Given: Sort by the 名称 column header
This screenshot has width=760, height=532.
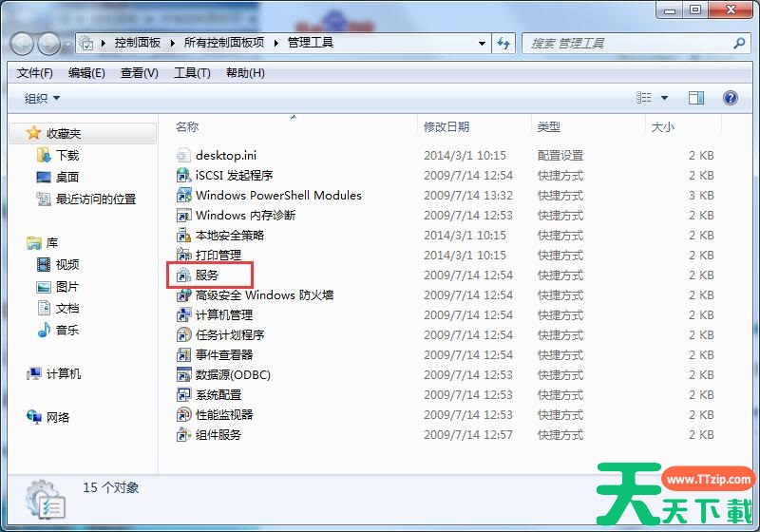Looking at the screenshot, I should 187,127.
